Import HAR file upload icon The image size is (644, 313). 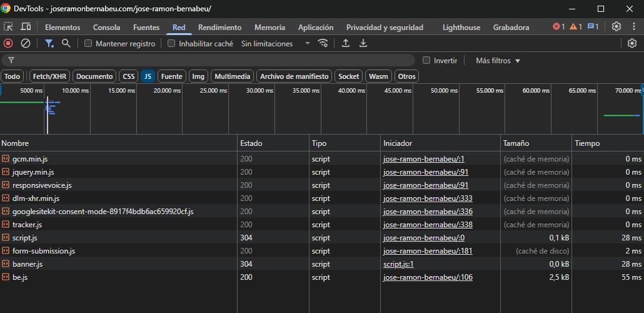tap(346, 43)
